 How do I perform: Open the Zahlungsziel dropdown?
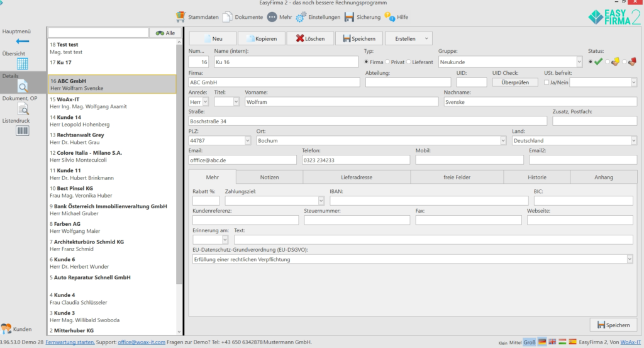(321, 201)
